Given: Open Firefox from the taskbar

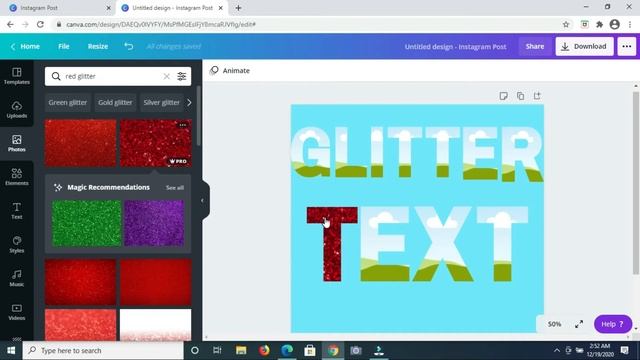Looking at the screenshot, I should [264, 351].
